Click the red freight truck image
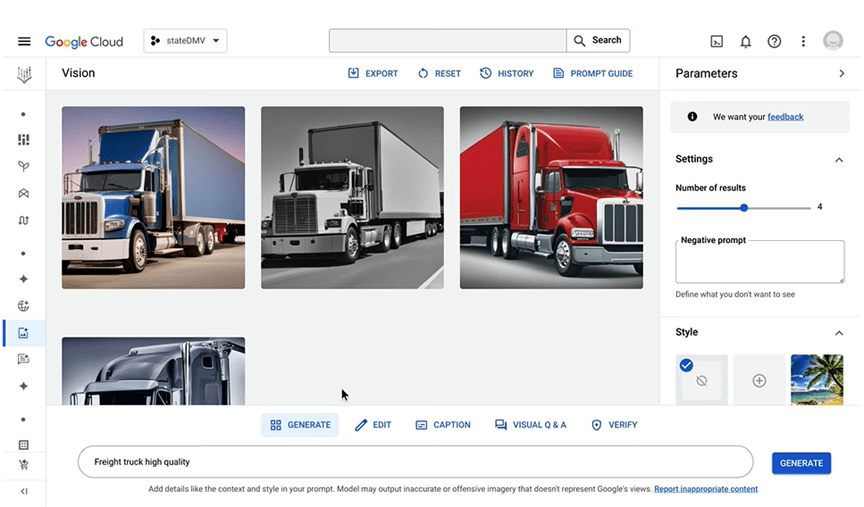 click(551, 198)
